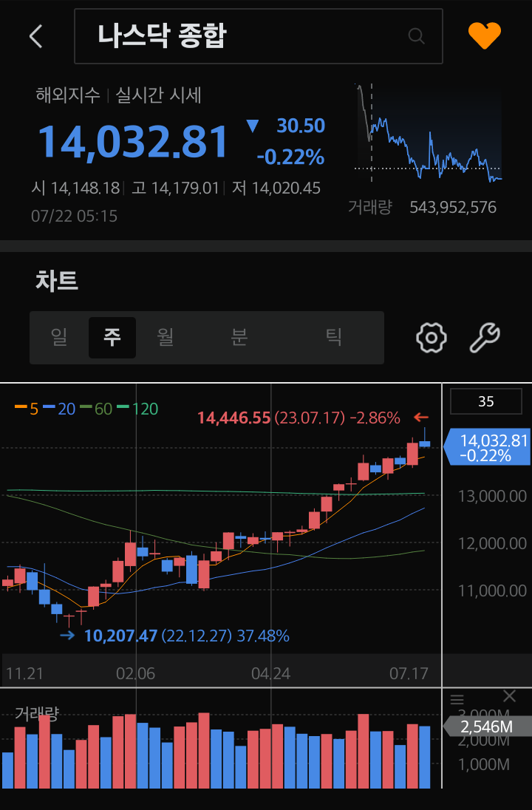532x810 pixels.
Task: Click the 실시간 시세 label
Action: 158,95
